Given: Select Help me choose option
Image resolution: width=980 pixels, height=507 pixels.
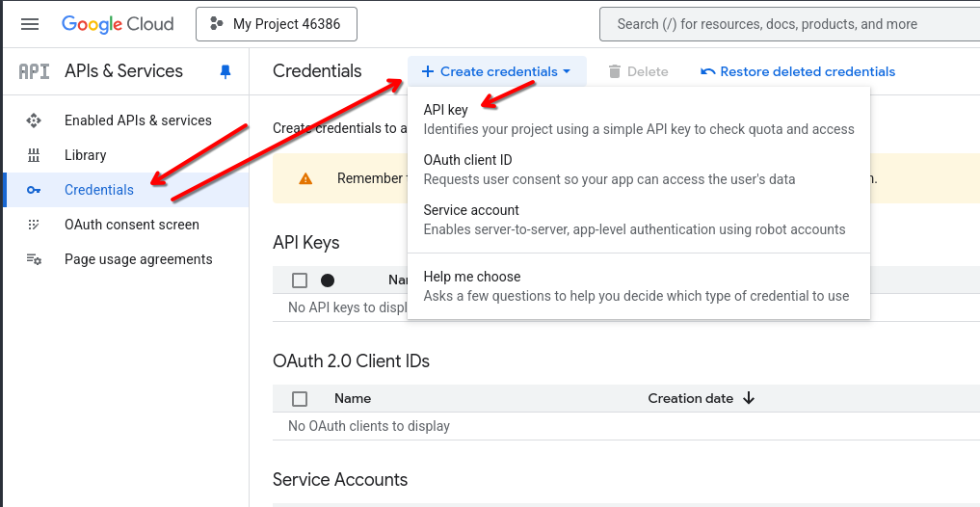Looking at the screenshot, I should tap(472, 277).
